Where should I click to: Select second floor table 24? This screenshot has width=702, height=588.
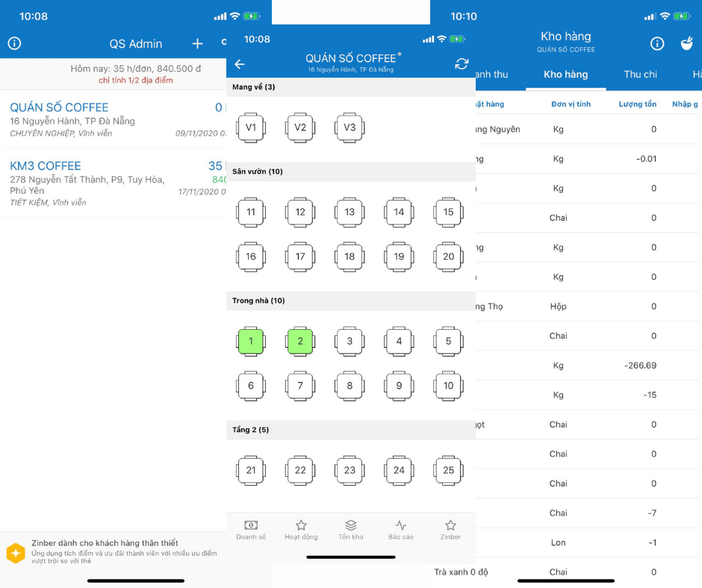coord(399,470)
